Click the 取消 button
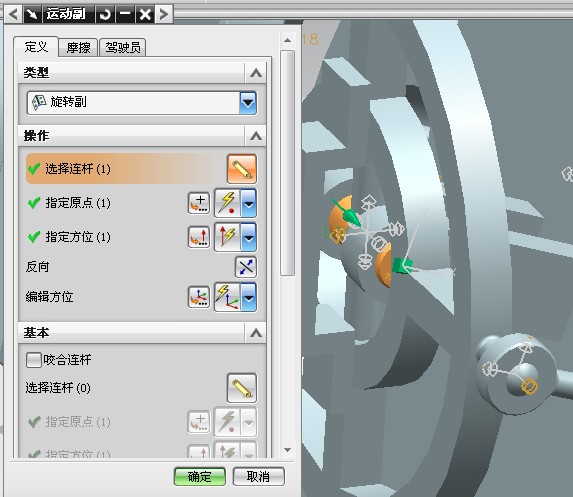This screenshot has height=497, width=573. [x=258, y=477]
